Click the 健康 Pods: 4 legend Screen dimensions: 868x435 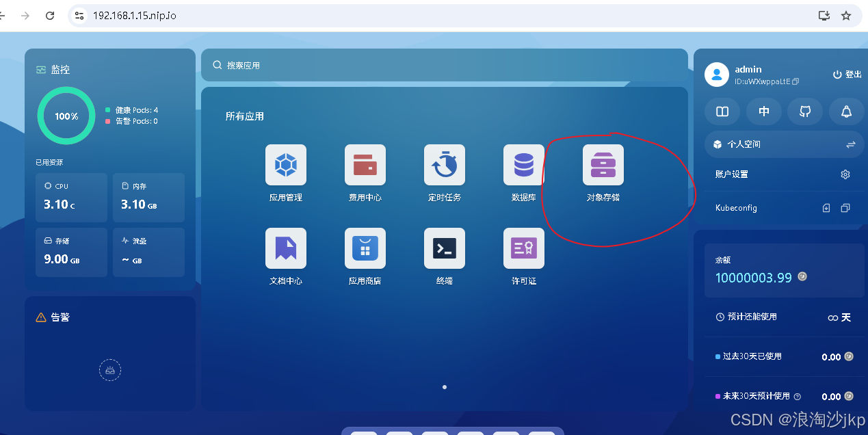tap(131, 110)
